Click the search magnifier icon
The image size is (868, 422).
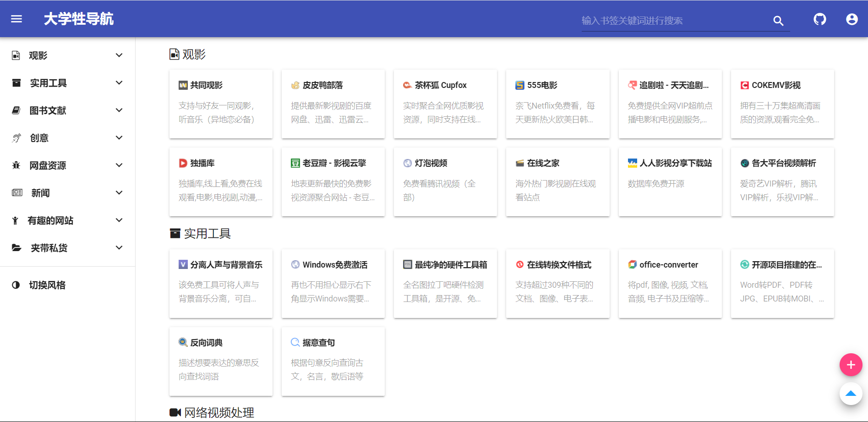pos(778,21)
